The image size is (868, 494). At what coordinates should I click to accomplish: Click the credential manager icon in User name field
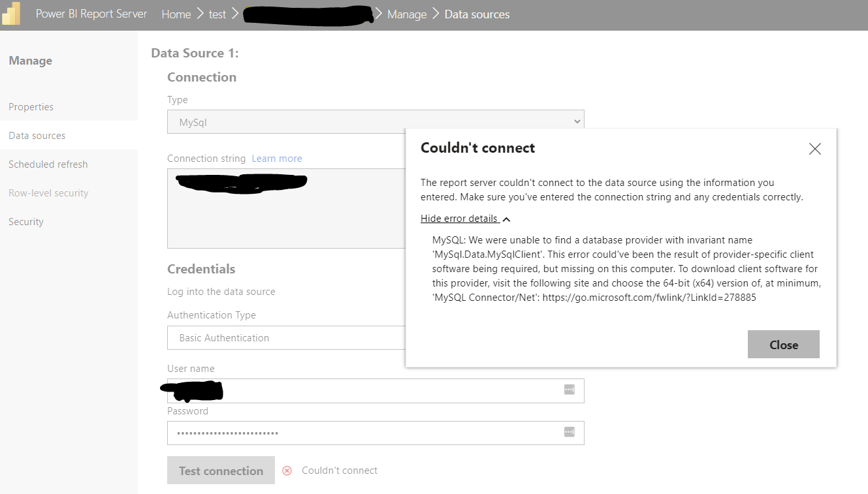point(569,390)
